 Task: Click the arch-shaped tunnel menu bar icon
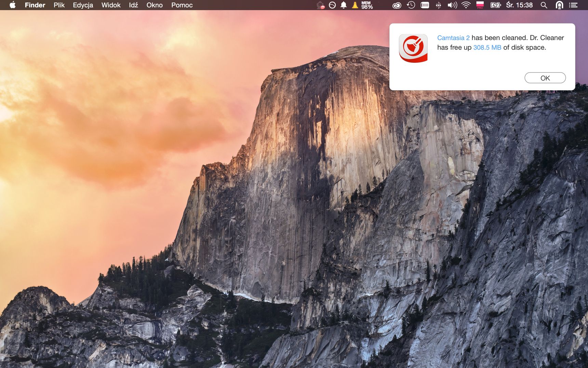click(x=559, y=5)
